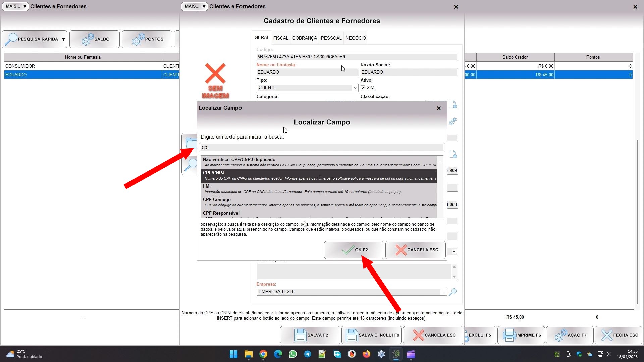
Task: Click the SALDO gear button
Action: pyautogui.click(x=95, y=39)
